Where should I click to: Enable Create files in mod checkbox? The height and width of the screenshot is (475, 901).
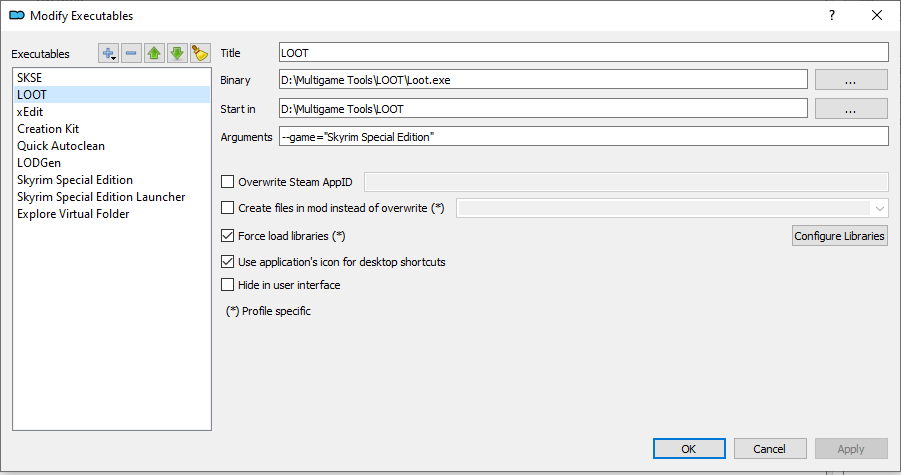pos(228,208)
